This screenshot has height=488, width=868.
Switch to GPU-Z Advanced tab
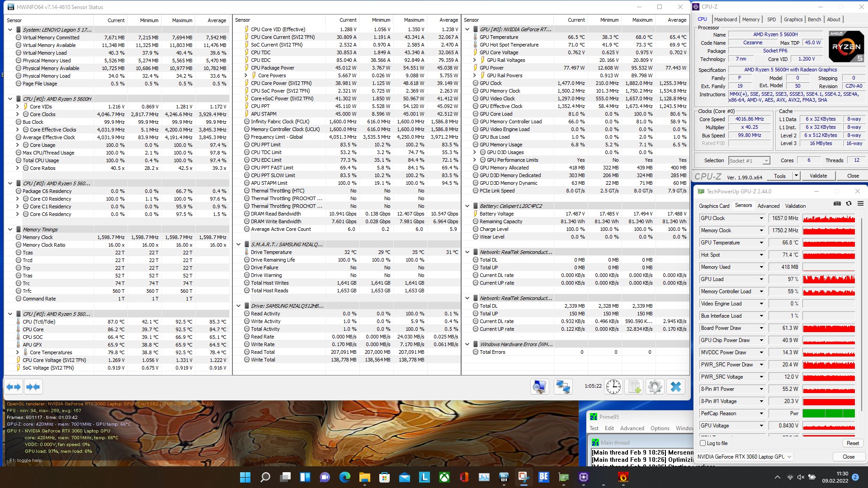coord(769,206)
